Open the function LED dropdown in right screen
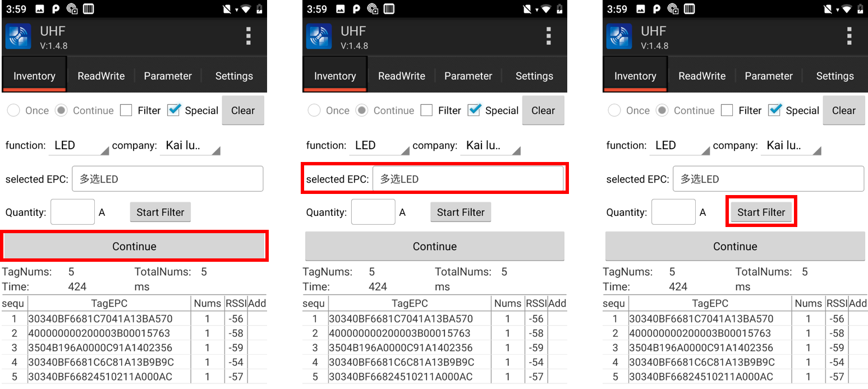 tap(681, 146)
